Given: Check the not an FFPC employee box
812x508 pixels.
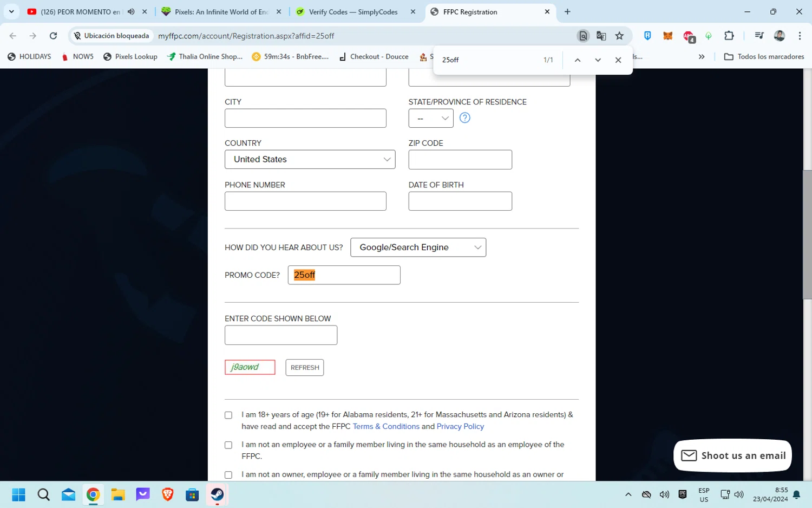Looking at the screenshot, I should [228, 445].
